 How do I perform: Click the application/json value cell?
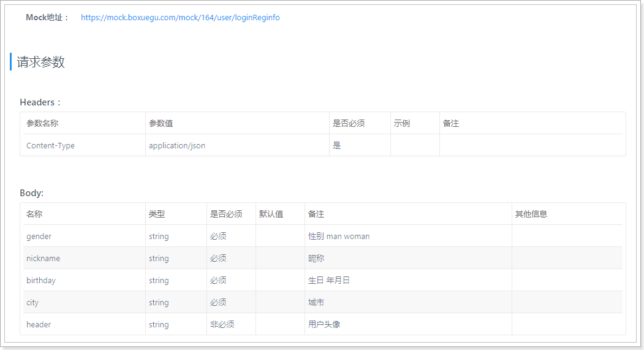click(x=177, y=145)
